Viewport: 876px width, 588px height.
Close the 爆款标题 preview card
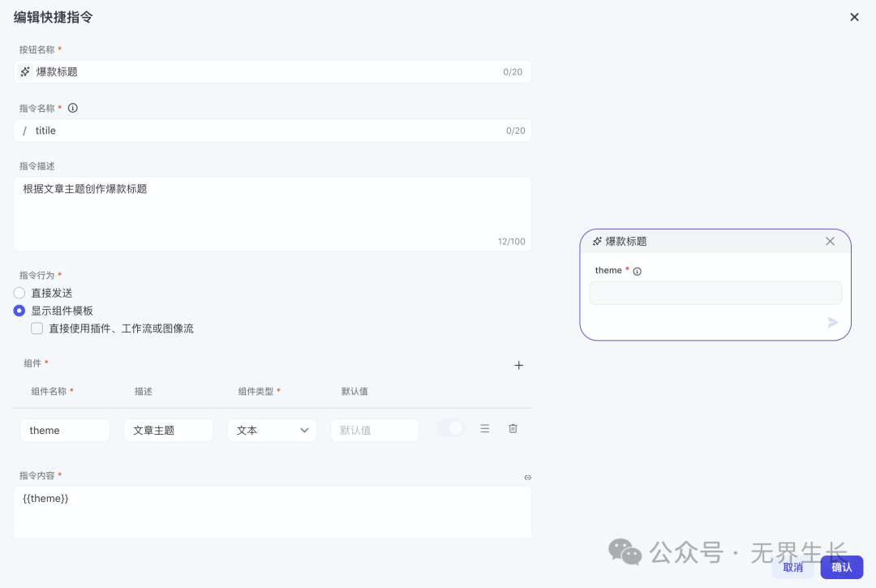coord(831,241)
